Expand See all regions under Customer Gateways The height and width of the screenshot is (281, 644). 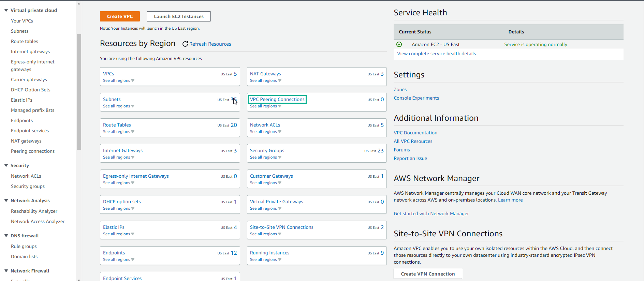pyautogui.click(x=266, y=183)
